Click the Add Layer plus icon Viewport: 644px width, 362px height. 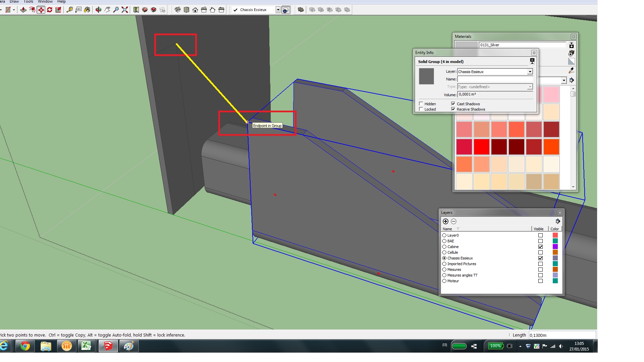445,221
